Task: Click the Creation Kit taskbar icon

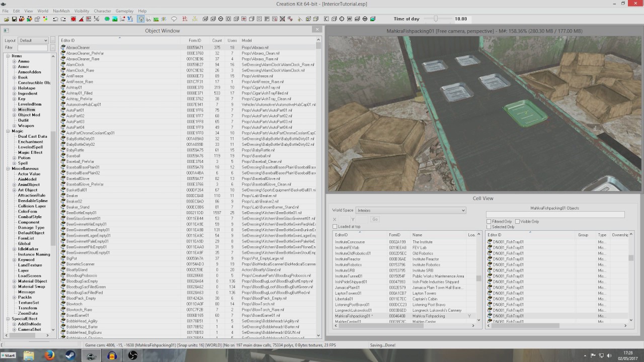Action: pyautogui.click(x=91, y=355)
